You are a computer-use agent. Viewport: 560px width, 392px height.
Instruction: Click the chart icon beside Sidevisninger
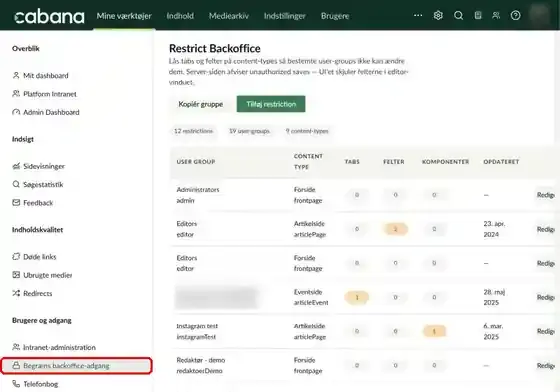point(16,166)
